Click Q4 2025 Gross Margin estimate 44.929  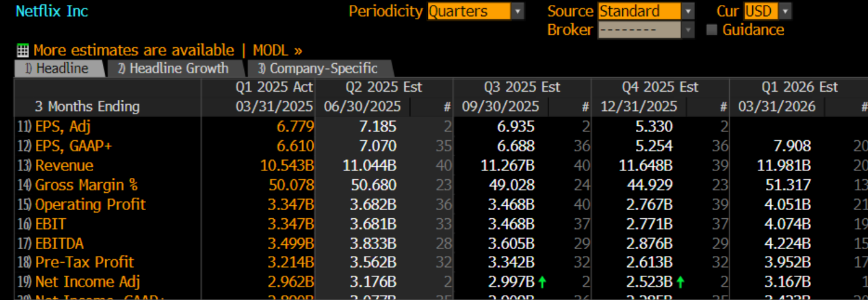[650, 185]
